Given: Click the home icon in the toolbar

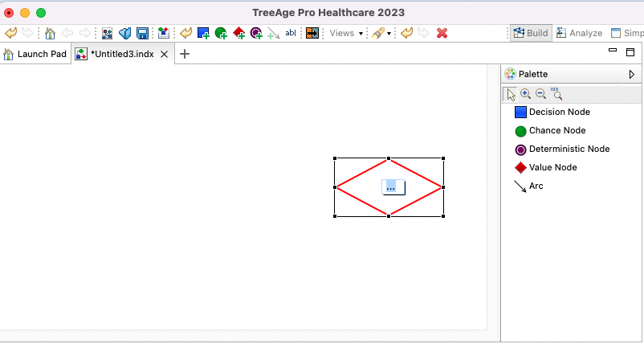Looking at the screenshot, I should click(x=51, y=33).
